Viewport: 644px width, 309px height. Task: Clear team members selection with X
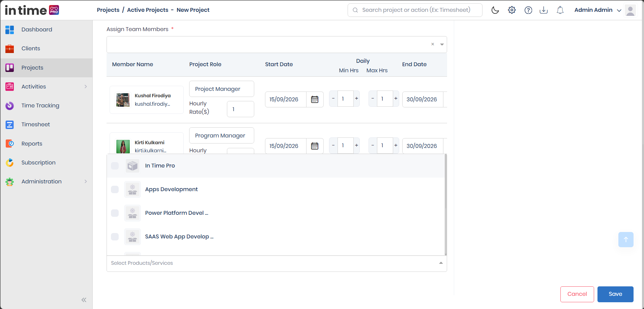433,44
